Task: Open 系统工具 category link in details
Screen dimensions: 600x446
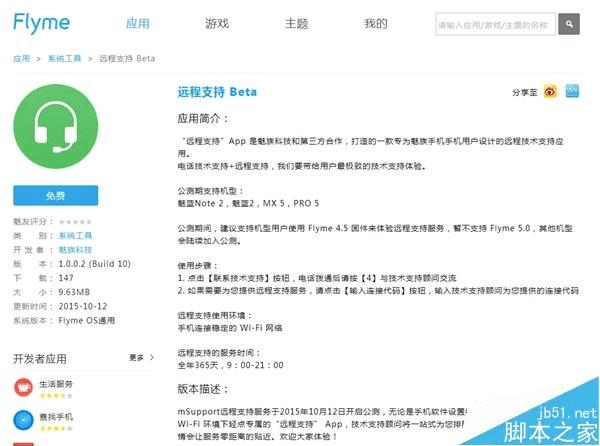Action: click(x=75, y=236)
